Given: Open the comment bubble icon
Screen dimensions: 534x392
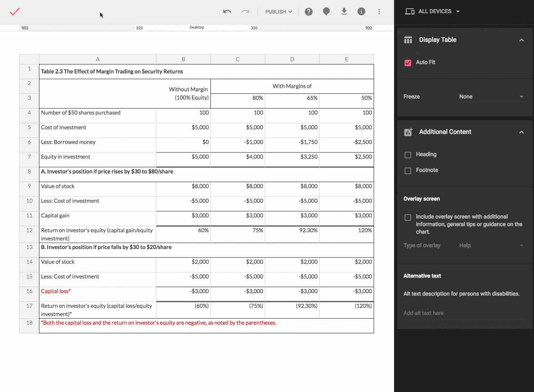Looking at the screenshot, I should pyautogui.click(x=326, y=11).
